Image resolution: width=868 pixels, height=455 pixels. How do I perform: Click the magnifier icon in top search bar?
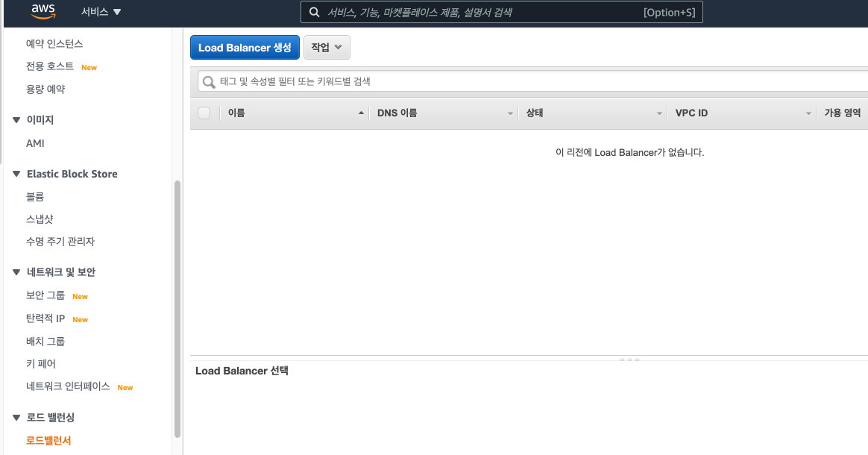point(315,12)
